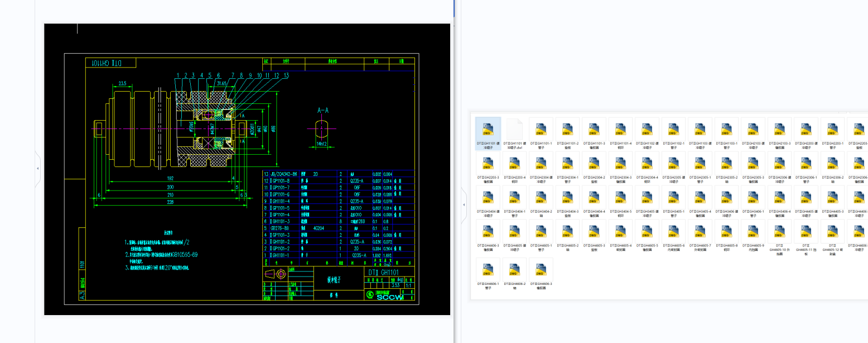Select the DTⅡGH4605-9 DWG file
The image size is (868, 343).
point(753,236)
